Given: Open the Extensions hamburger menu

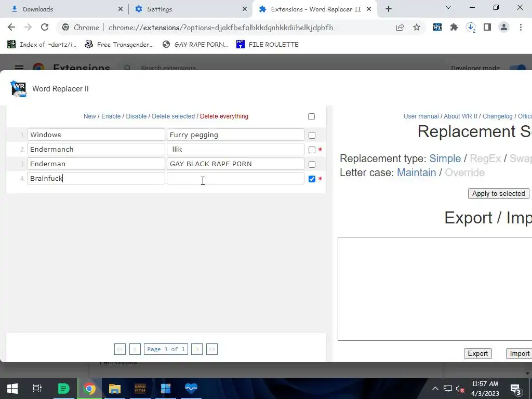Looking at the screenshot, I should click(x=19, y=68).
